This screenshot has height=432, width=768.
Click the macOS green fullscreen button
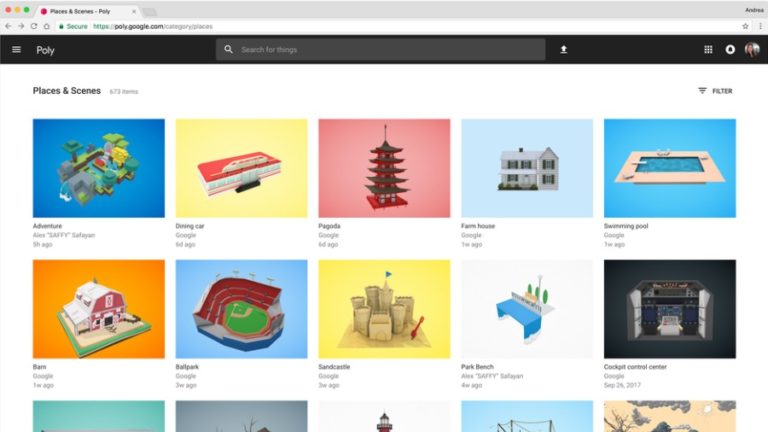[x=26, y=10]
